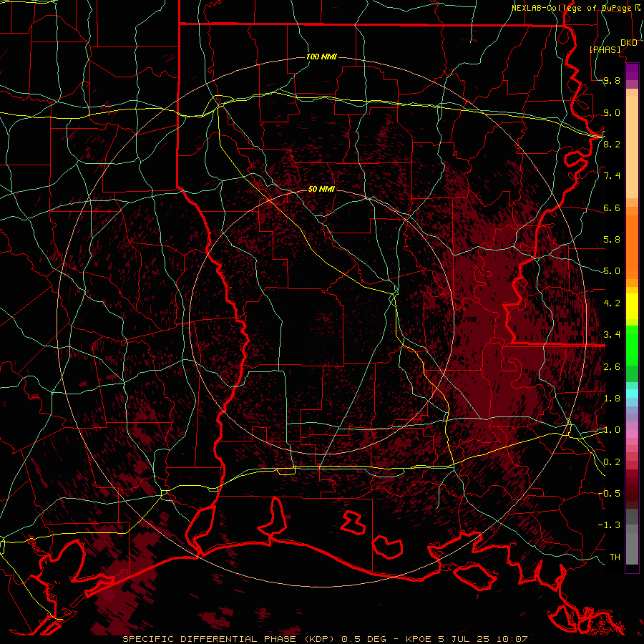Image resolution: width=644 pixels, height=644 pixels.
Task: Click the 1.8 legend value
Action: [612, 399]
